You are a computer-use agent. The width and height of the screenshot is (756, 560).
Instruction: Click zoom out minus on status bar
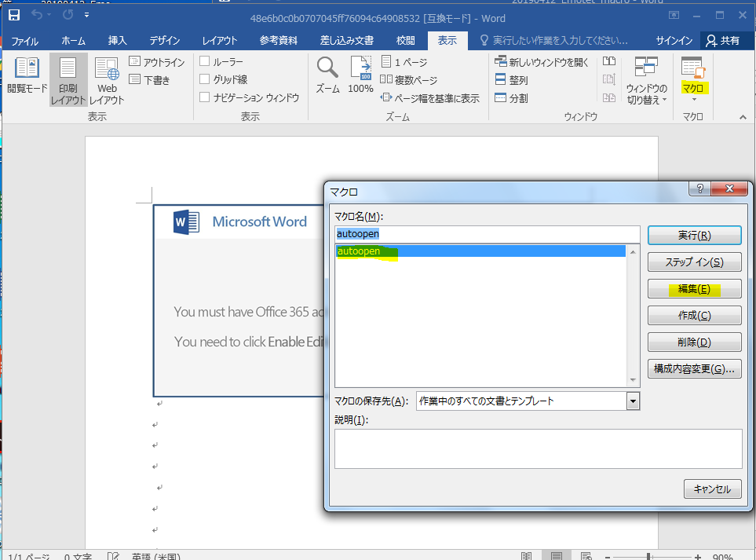(608, 557)
